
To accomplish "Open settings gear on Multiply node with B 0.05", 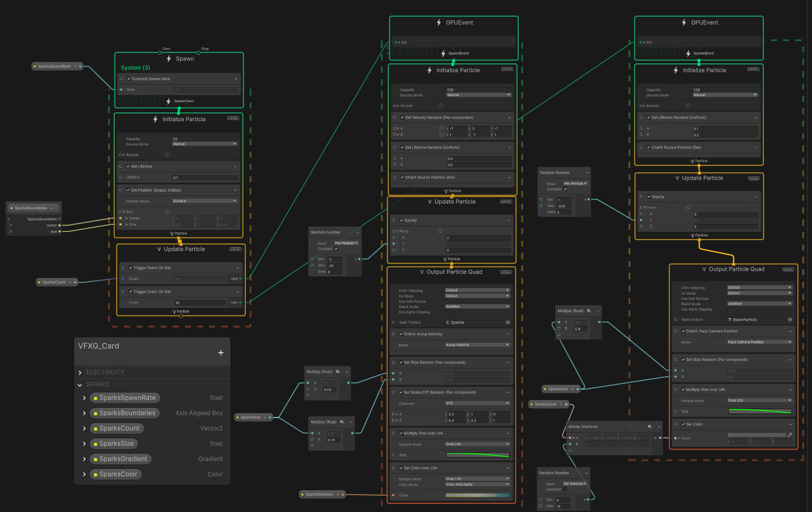I will 338,372.
